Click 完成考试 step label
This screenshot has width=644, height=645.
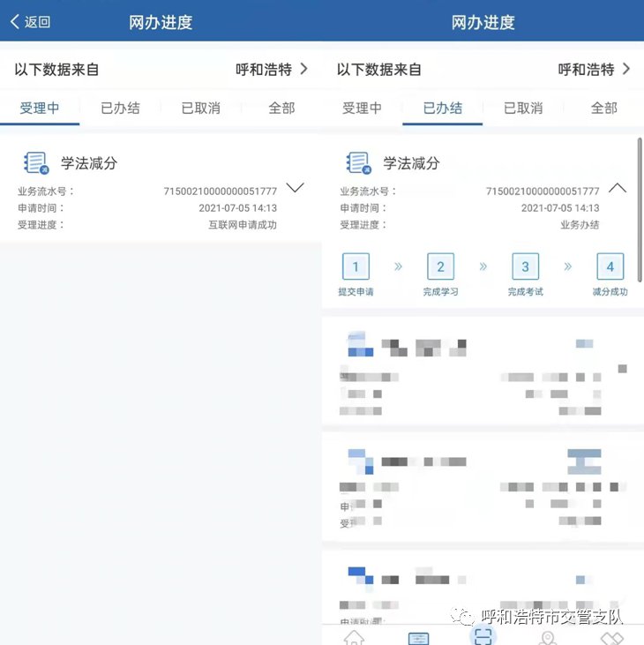(x=525, y=292)
